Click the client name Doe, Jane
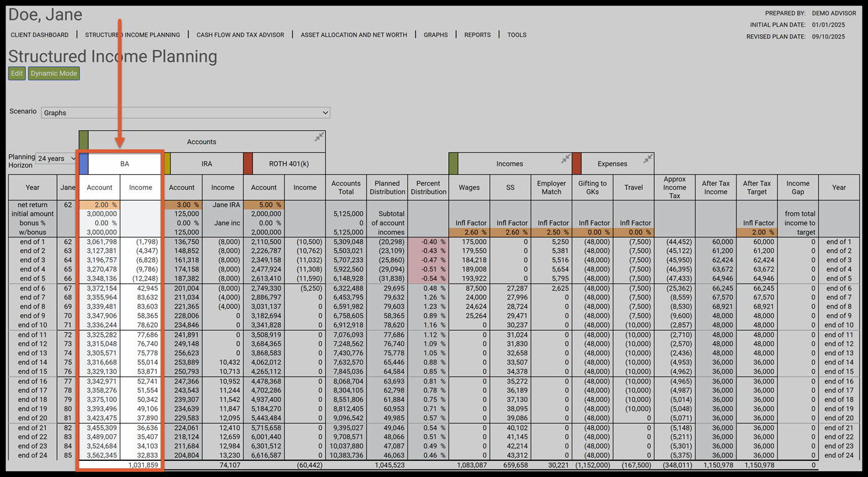Viewport: 868px width, 477px height. 45,14
